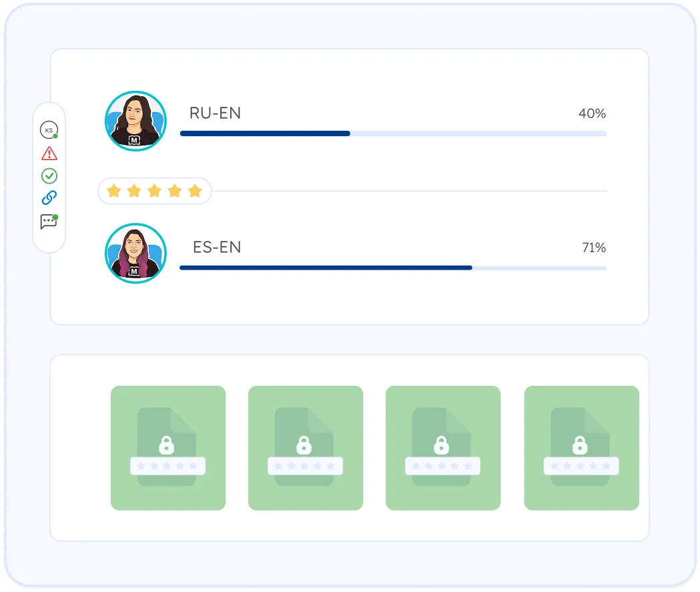
Task: Select the green checkmark circle icon
Action: pyautogui.click(x=49, y=176)
